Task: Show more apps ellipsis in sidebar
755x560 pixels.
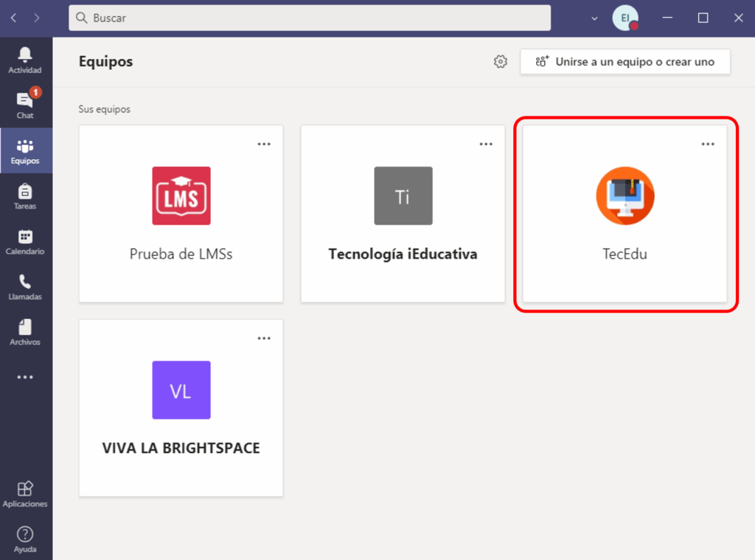Action: tap(25, 377)
